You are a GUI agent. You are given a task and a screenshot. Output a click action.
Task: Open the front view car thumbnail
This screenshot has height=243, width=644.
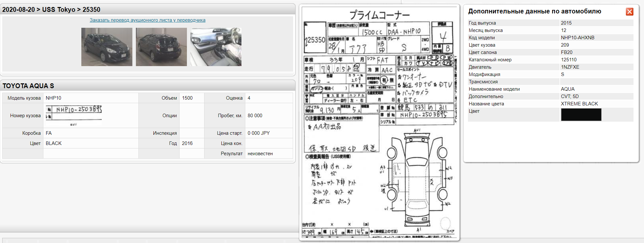pos(107,47)
